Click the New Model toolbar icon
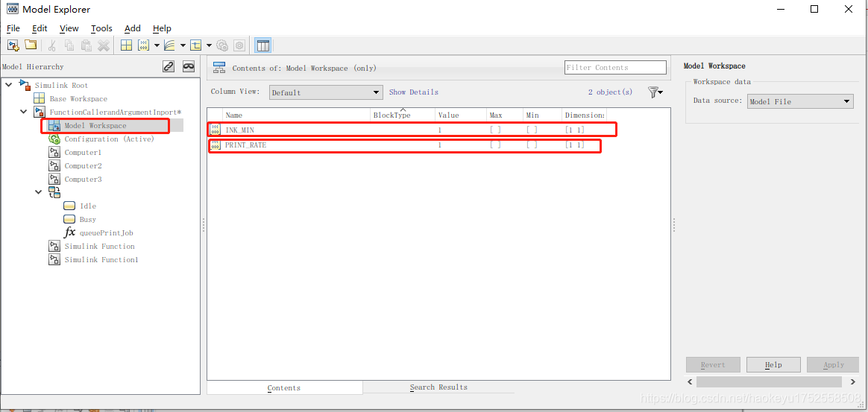 pos(14,45)
